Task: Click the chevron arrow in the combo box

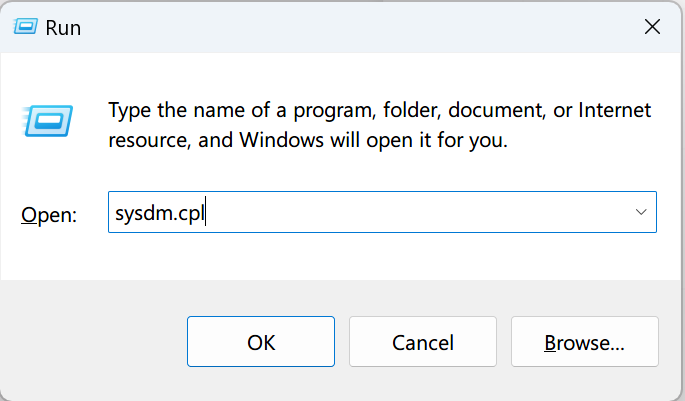Action: (640, 213)
